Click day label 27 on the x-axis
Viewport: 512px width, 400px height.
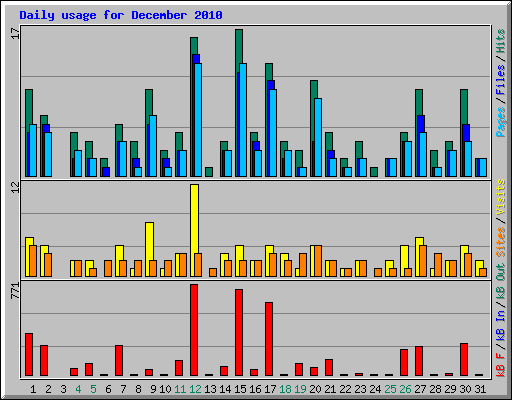click(420, 389)
